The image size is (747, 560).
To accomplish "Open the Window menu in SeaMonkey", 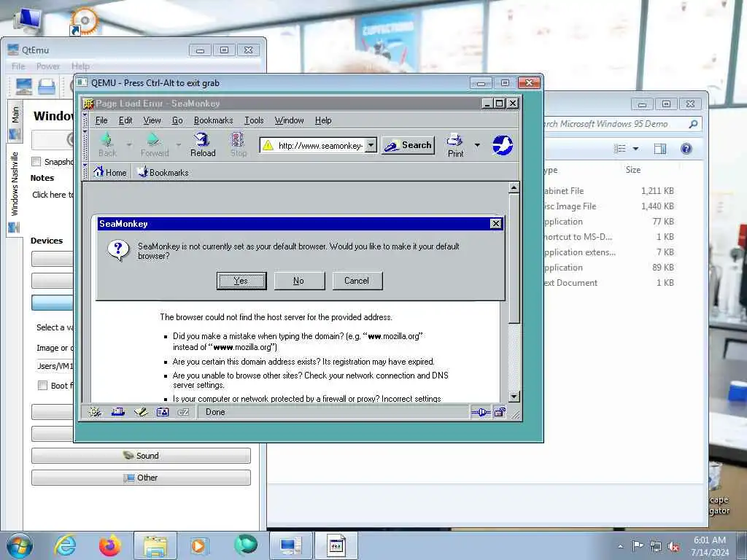I will pyautogui.click(x=289, y=120).
